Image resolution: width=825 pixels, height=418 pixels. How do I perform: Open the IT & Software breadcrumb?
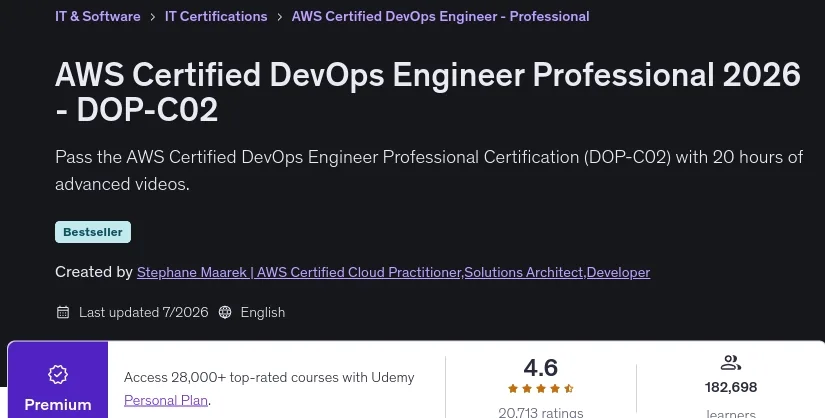tap(97, 16)
